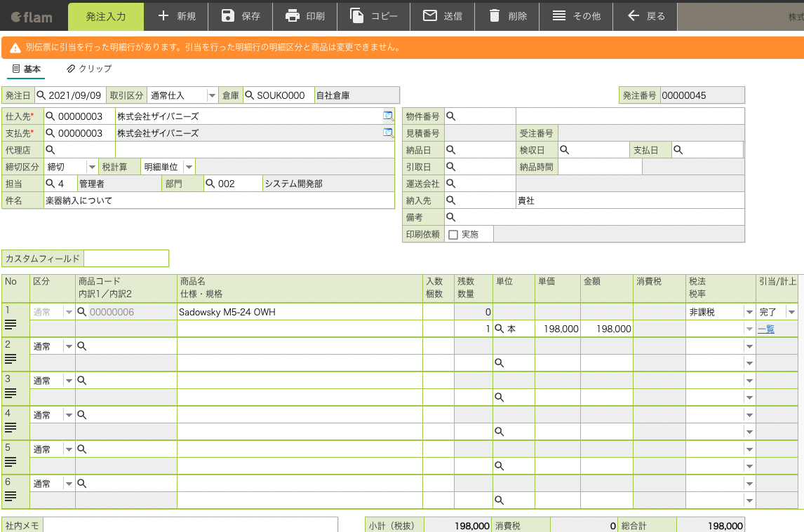Image resolution: width=804 pixels, height=532 pixels.
Task: Click 発注番号 value 00000045
Action: tap(683, 95)
